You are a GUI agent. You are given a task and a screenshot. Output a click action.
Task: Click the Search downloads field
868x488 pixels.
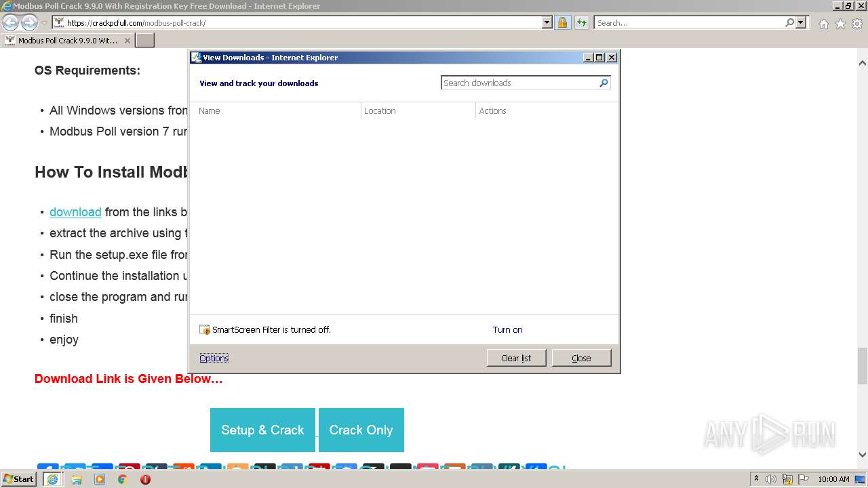click(519, 83)
